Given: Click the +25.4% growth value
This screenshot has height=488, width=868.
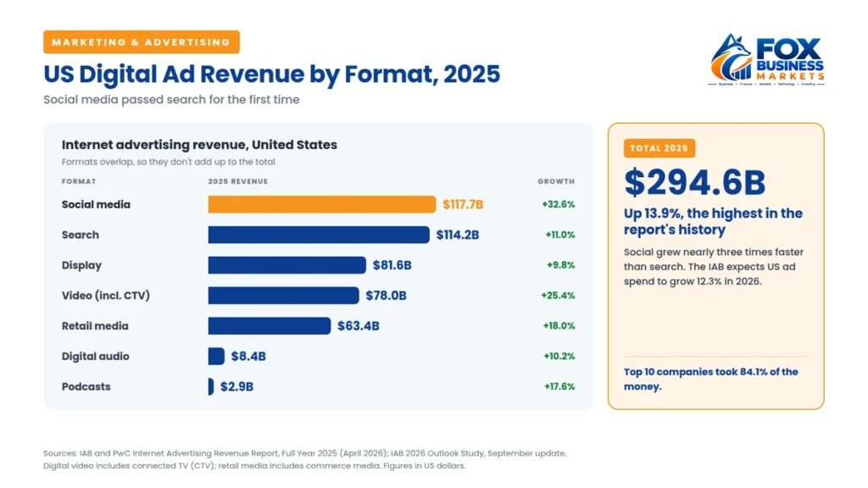Looking at the screenshot, I should coord(558,296).
